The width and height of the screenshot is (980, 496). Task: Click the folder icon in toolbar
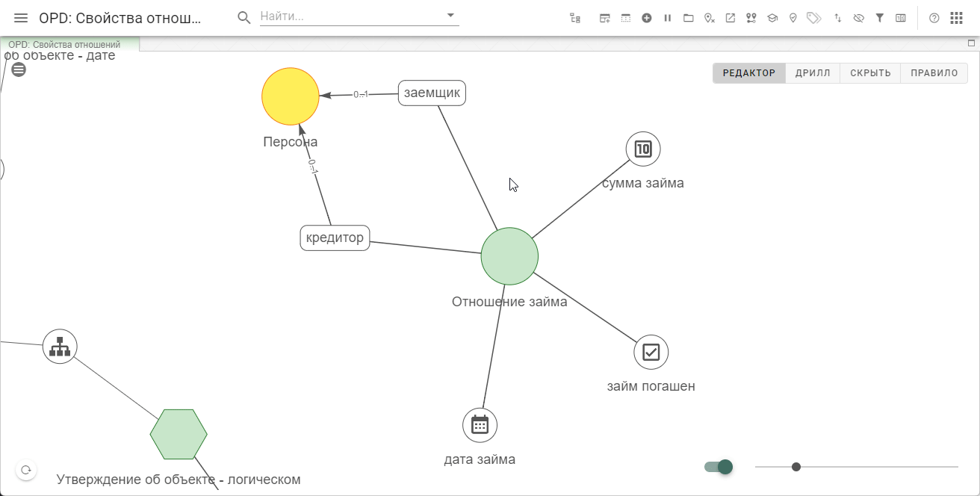pyautogui.click(x=689, y=18)
